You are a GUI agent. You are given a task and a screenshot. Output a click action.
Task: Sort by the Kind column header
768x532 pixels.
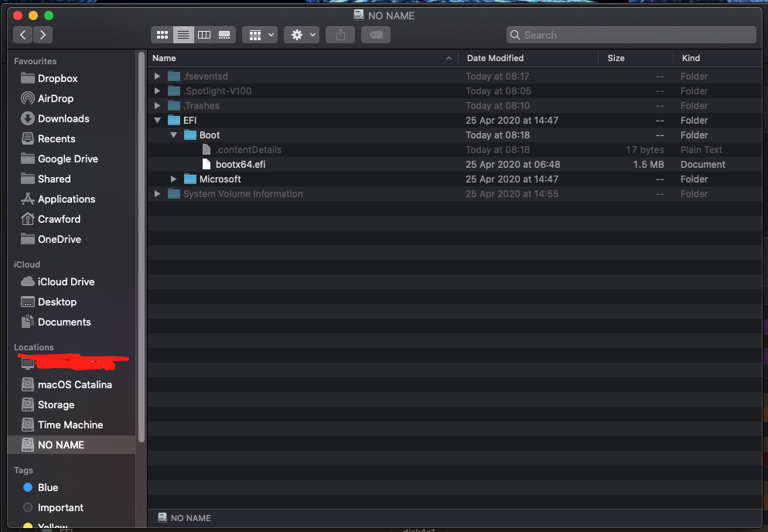click(718, 58)
